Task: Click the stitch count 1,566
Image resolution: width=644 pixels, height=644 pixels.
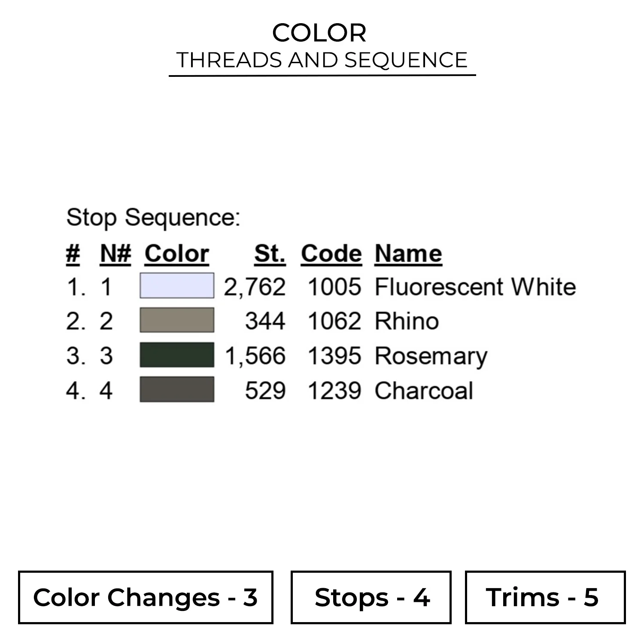Action: click(255, 356)
